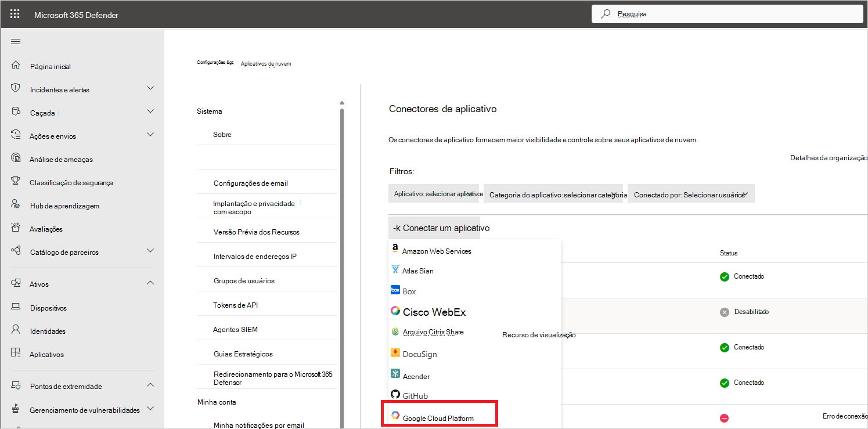The height and width of the screenshot is (429, 868).
Task: Click the Identidades person icon
Action: click(16, 330)
